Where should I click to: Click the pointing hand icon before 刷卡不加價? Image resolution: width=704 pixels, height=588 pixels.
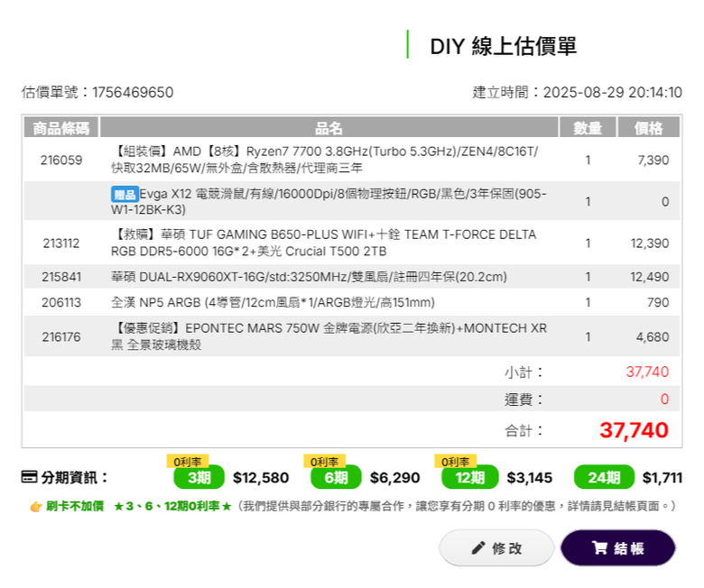click(36, 507)
